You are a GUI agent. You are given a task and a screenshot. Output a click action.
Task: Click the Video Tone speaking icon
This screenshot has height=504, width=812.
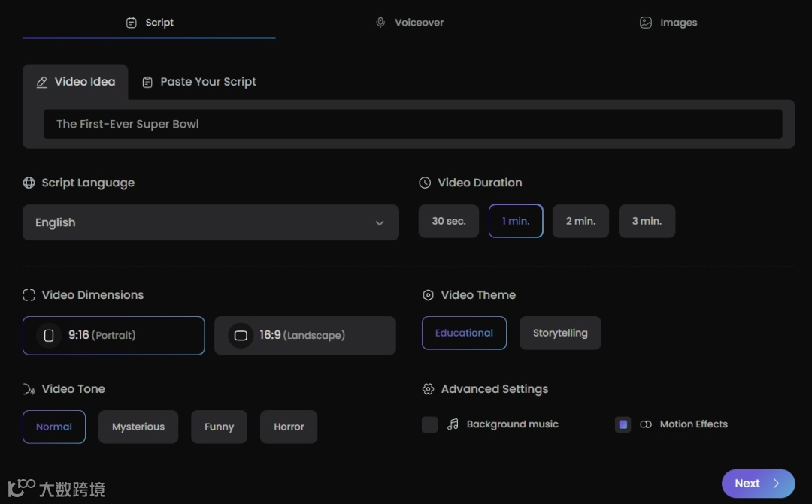(x=29, y=389)
